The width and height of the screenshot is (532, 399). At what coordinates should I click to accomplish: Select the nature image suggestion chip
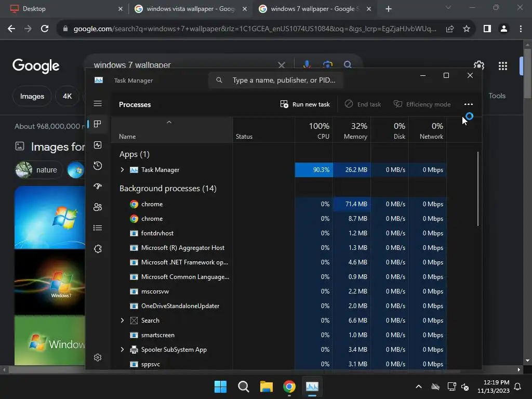(x=39, y=170)
